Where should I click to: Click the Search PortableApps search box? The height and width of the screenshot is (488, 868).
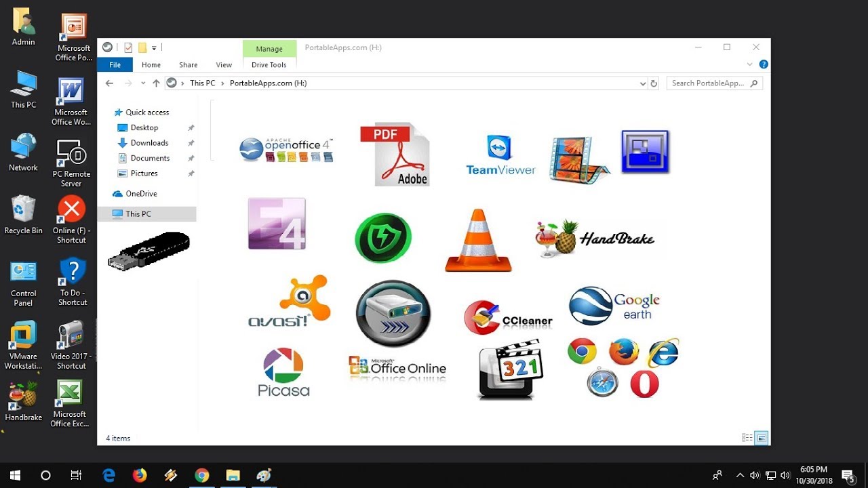[715, 83]
